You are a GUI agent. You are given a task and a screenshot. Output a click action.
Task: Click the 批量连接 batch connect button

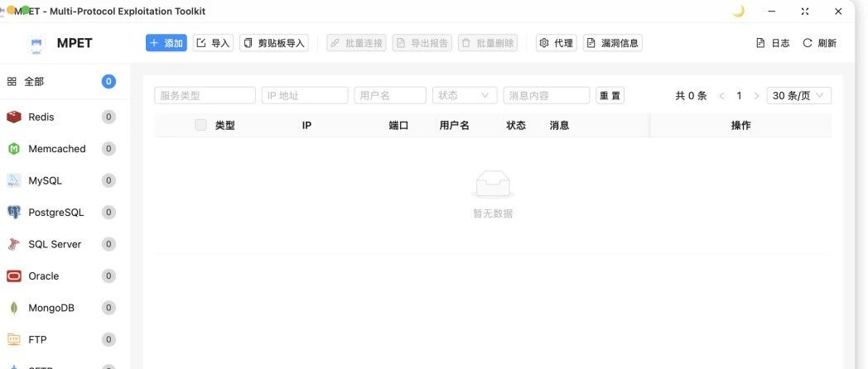tap(356, 43)
